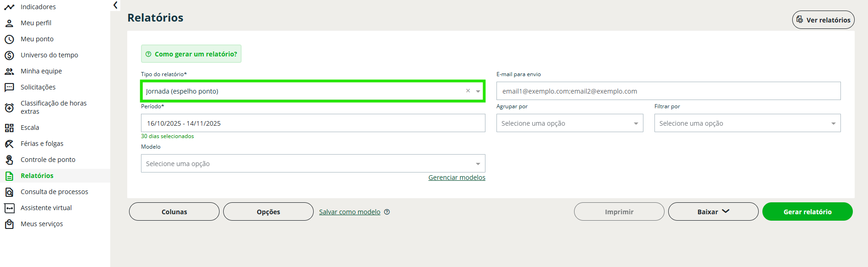868x267 pixels.
Task: Click the Universo do tempo coin icon
Action: (x=9, y=56)
